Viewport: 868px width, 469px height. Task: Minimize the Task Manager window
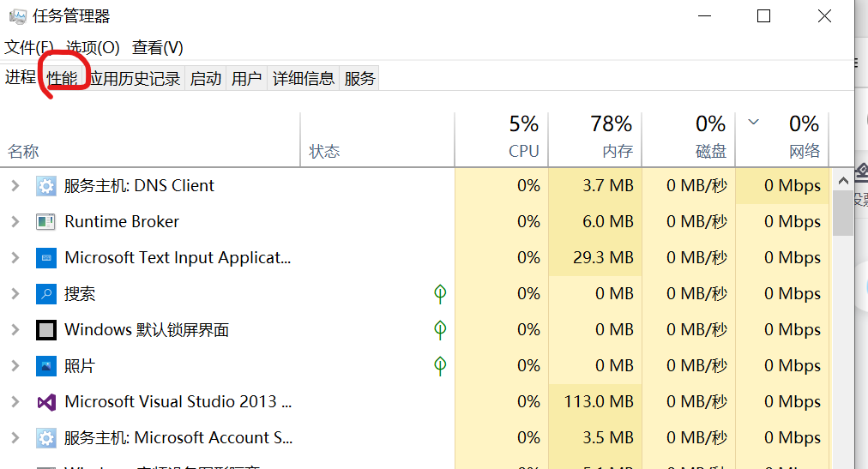(x=705, y=16)
